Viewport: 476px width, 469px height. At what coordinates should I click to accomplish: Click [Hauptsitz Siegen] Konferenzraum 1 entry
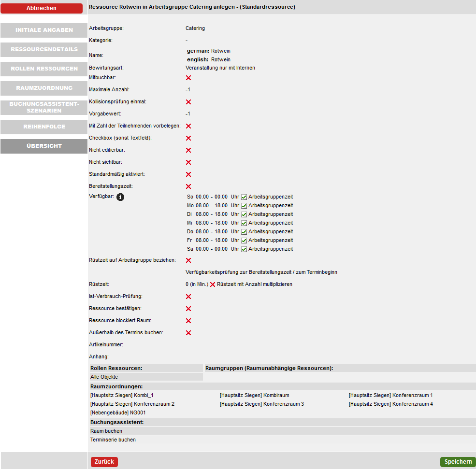[390, 395]
